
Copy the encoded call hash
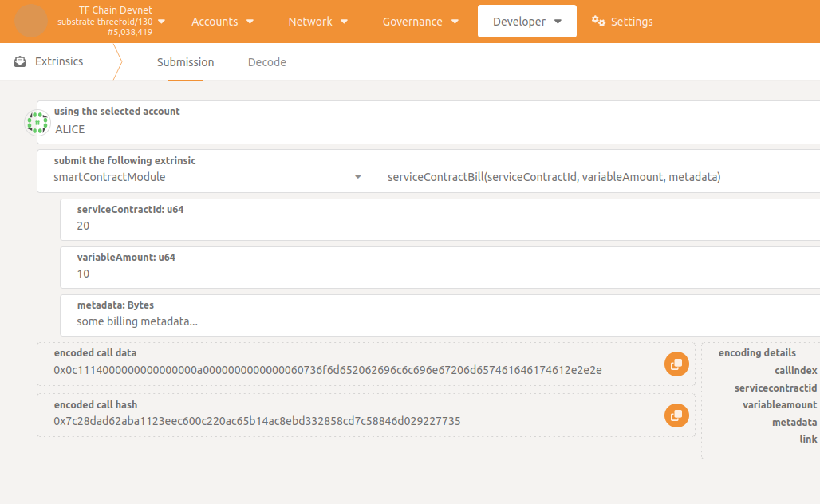[x=676, y=415]
